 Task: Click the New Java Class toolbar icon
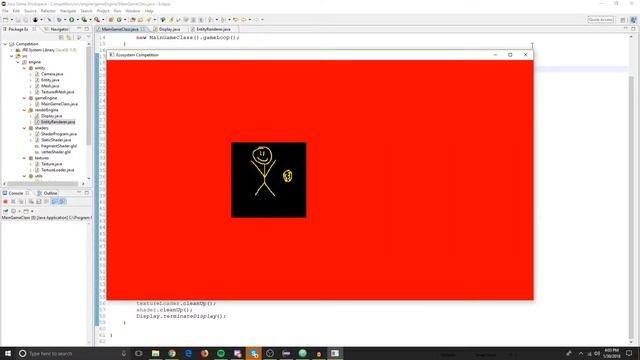119,20
